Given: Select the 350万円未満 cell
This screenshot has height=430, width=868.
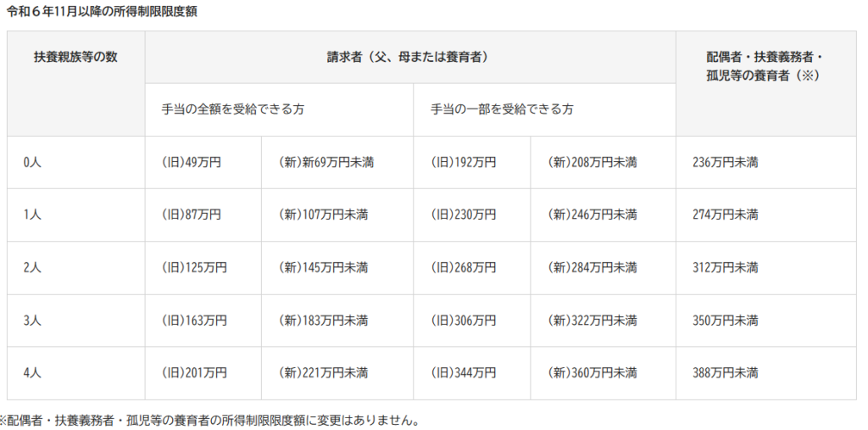Looking at the screenshot, I should pos(725,320).
